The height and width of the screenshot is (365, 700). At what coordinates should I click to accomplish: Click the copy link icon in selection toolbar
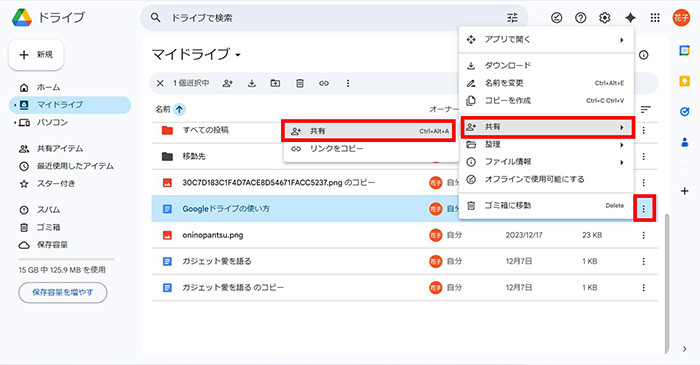coord(324,83)
